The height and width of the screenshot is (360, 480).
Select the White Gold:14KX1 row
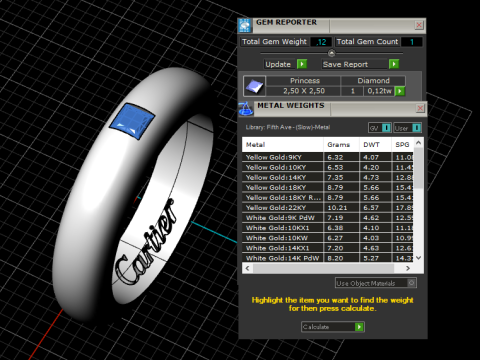pyautogui.click(x=328, y=248)
